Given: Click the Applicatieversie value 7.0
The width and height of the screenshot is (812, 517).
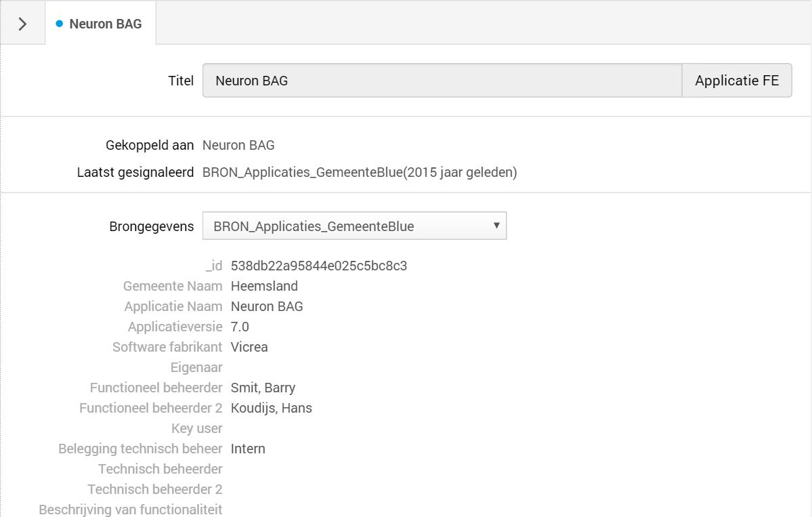Looking at the screenshot, I should point(240,327).
